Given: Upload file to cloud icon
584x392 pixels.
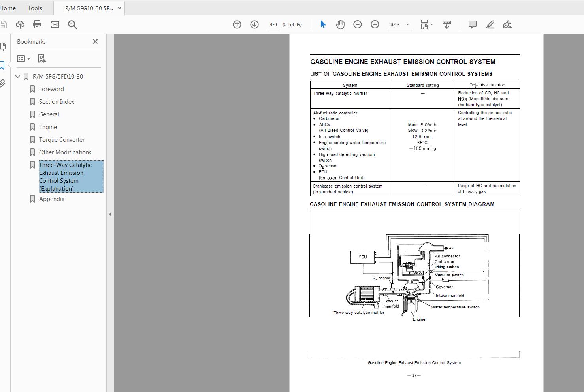Looking at the screenshot, I should pos(20,24).
